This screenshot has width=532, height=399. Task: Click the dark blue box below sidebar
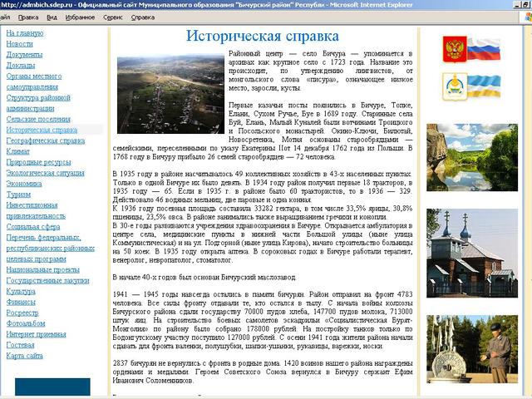tap(52, 387)
